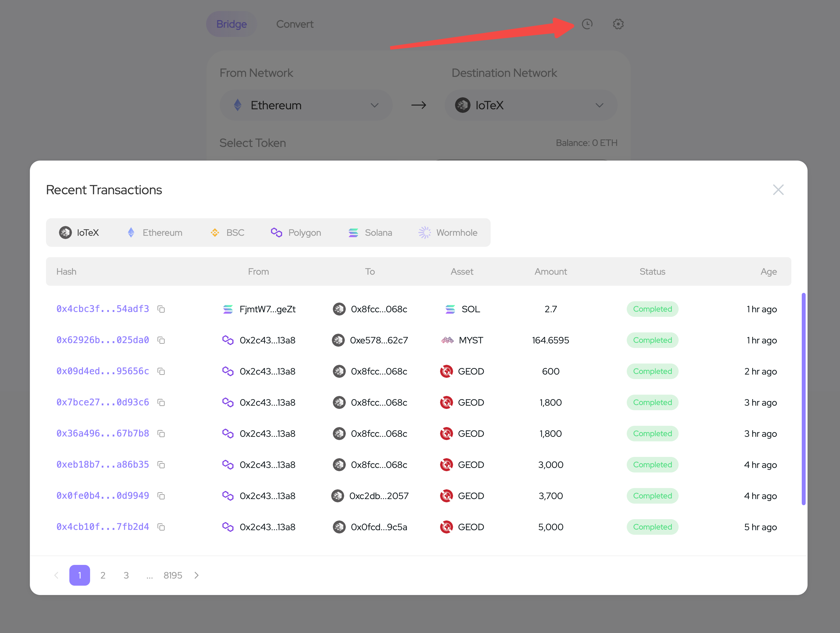Copy hash 0x62926b...025da0
Screen dimensions: 840x633
(x=161, y=340)
